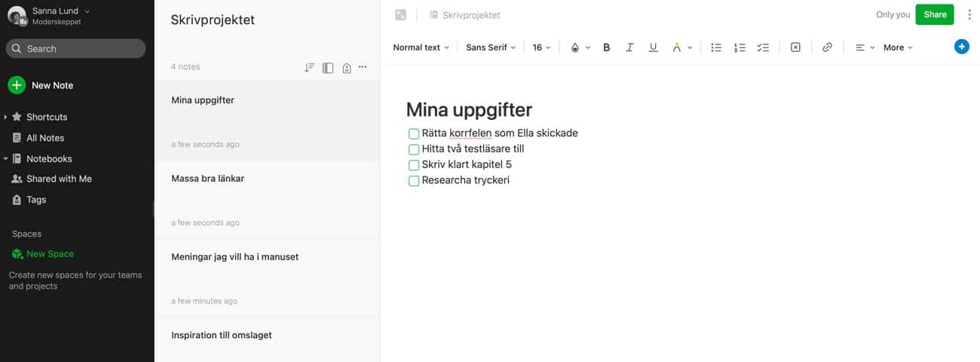This screenshot has width=980, height=362.
Task: Insert a link with toolbar icon
Action: click(x=827, y=48)
